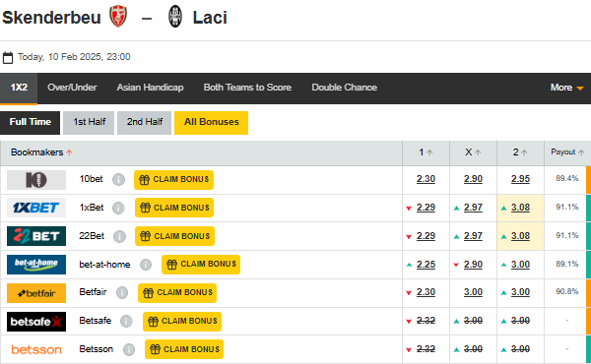This screenshot has width=591, height=364.
Task: Sort bookmakers using the Bookmakers header arrow
Action: [69, 152]
